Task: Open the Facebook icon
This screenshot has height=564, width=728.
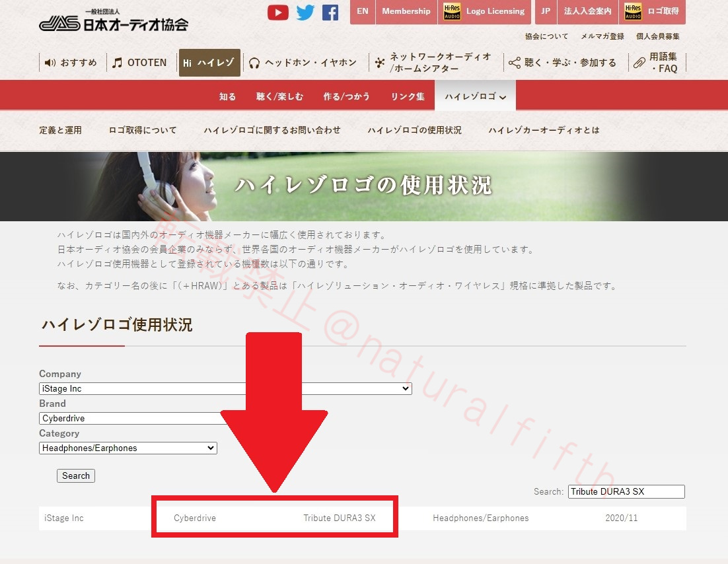Action: 330,13
